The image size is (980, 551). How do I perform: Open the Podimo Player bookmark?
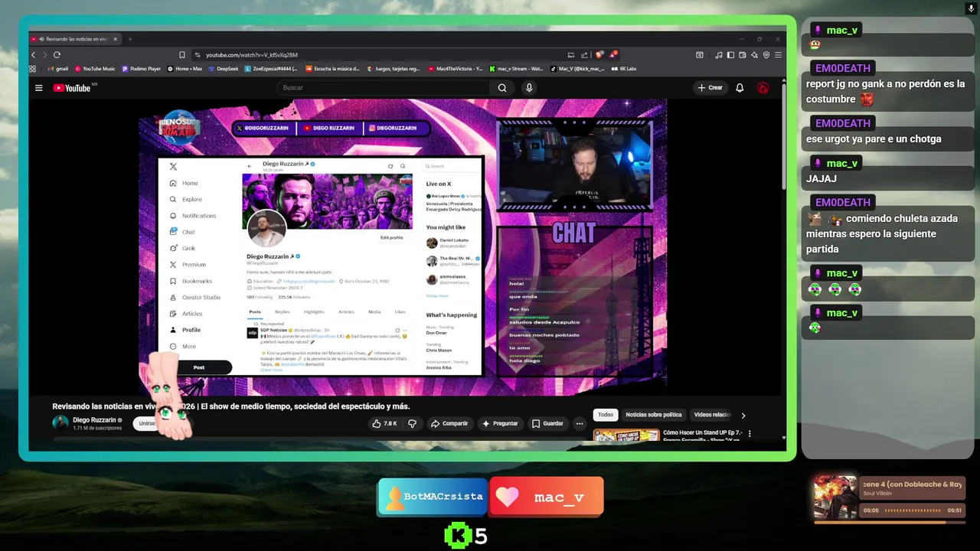pos(141,69)
